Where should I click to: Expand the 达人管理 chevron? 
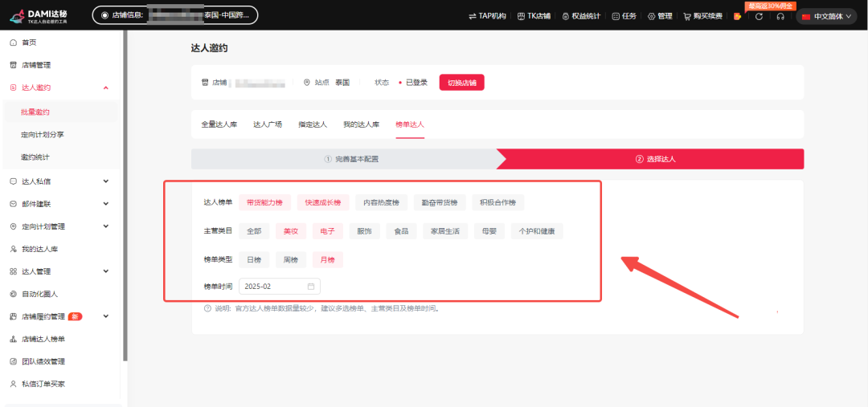(x=106, y=271)
